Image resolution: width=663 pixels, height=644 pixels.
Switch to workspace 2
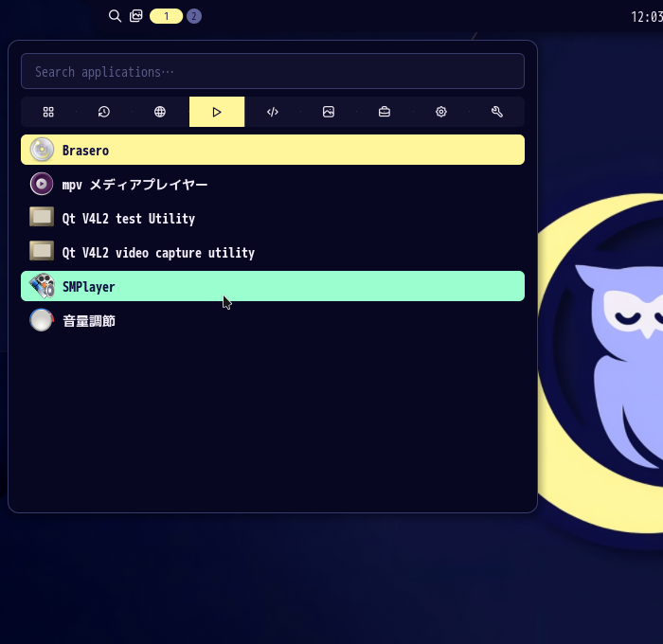tap(194, 16)
